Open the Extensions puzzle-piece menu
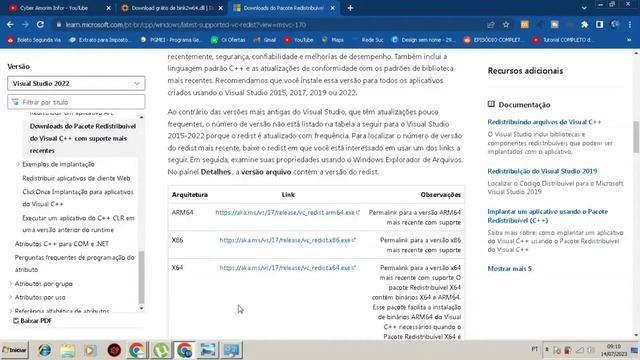This screenshot has width=640, height=360. click(584, 24)
